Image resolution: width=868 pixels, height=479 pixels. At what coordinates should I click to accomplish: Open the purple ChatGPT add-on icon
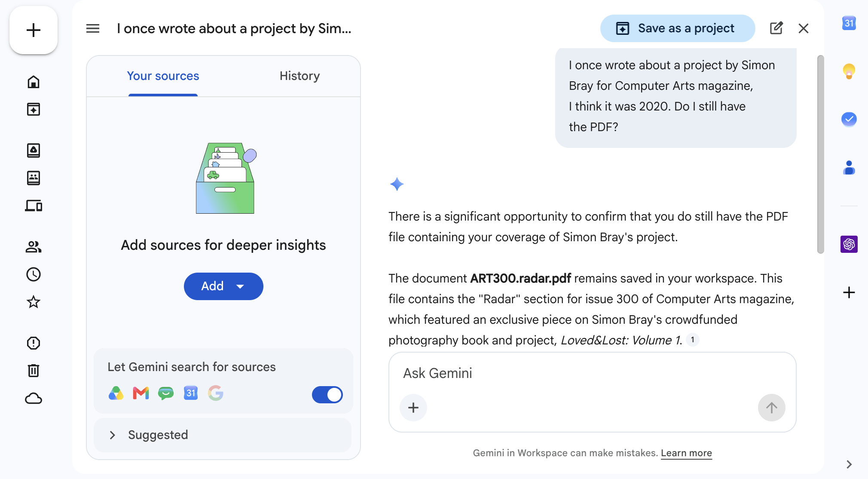pos(849,244)
